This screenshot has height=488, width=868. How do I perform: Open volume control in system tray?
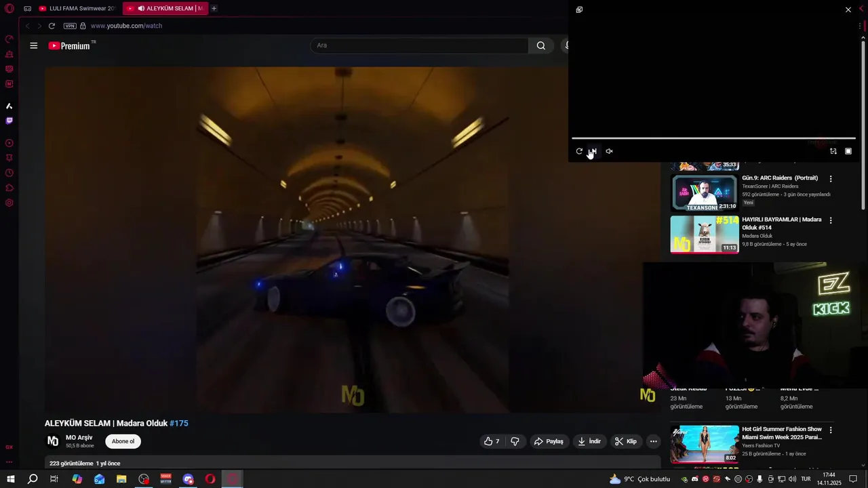click(x=793, y=479)
